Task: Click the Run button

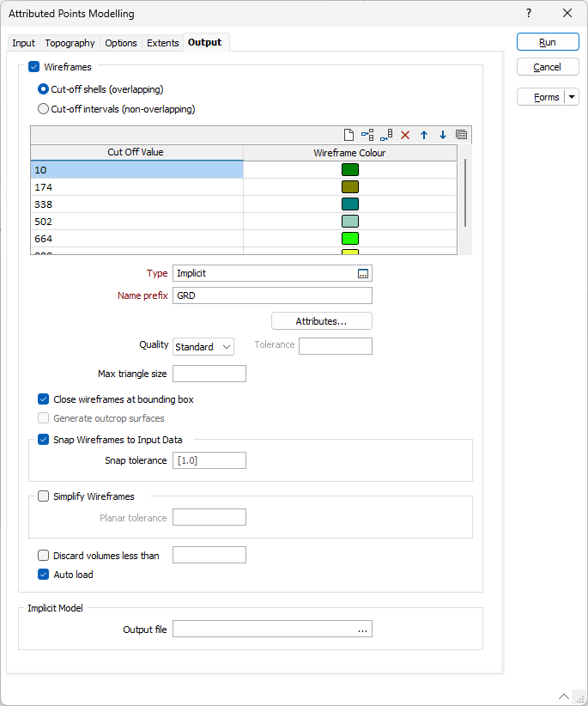Action: point(548,42)
